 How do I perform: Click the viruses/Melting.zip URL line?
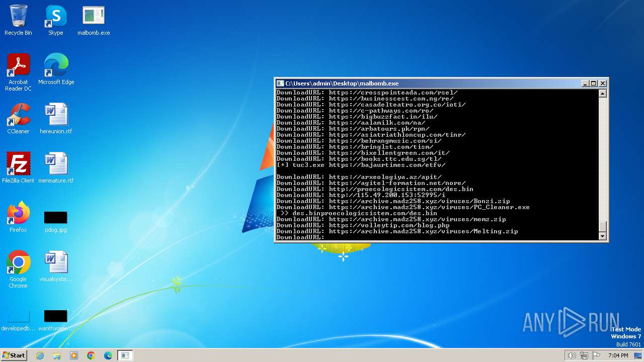click(x=397, y=231)
